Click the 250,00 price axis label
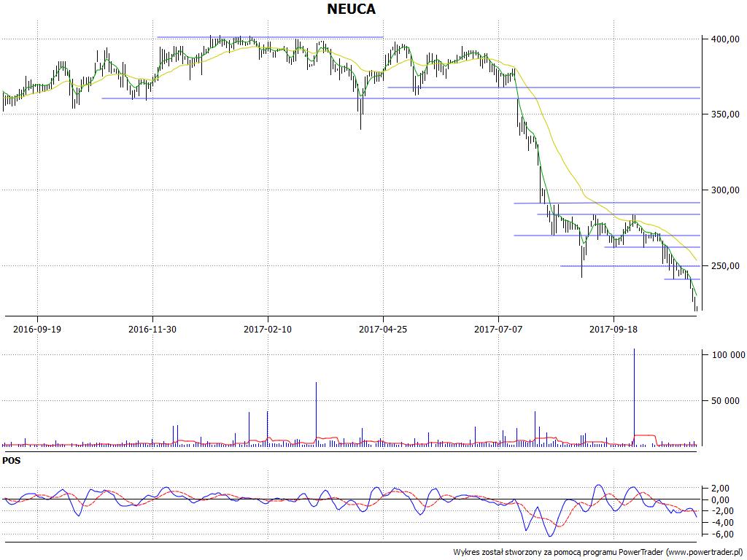Screen dimensions: 747x560 pos(725,265)
